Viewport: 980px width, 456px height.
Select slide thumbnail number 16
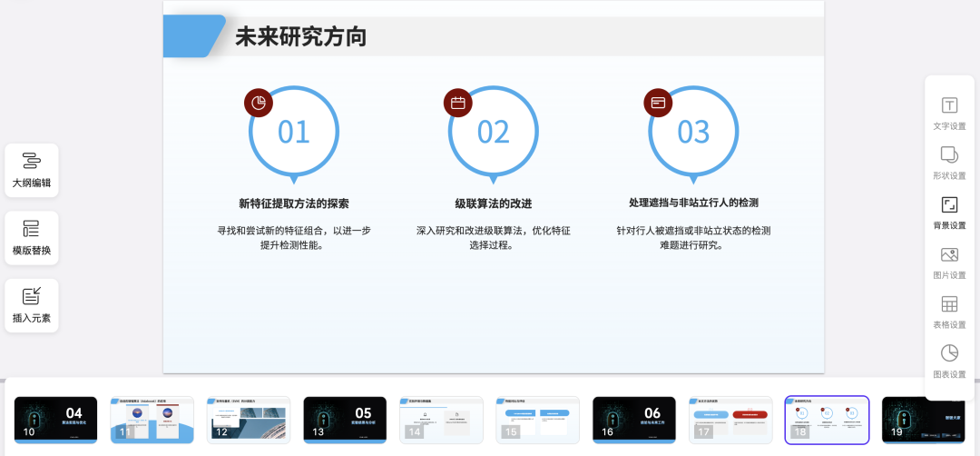coord(634,420)
